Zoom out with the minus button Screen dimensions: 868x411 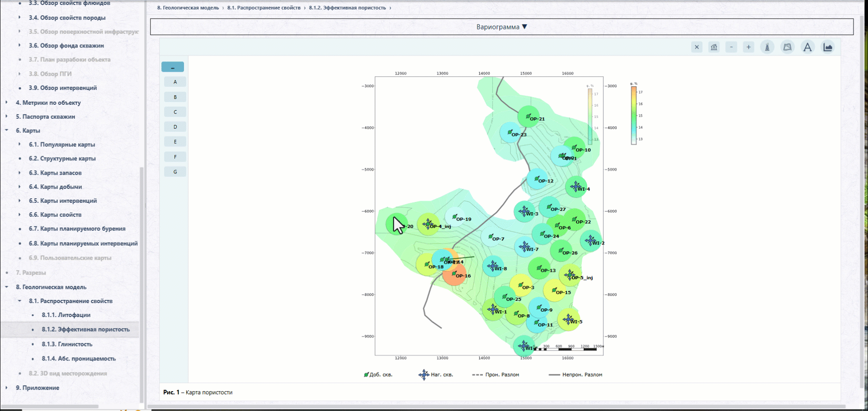pos(731,47)
